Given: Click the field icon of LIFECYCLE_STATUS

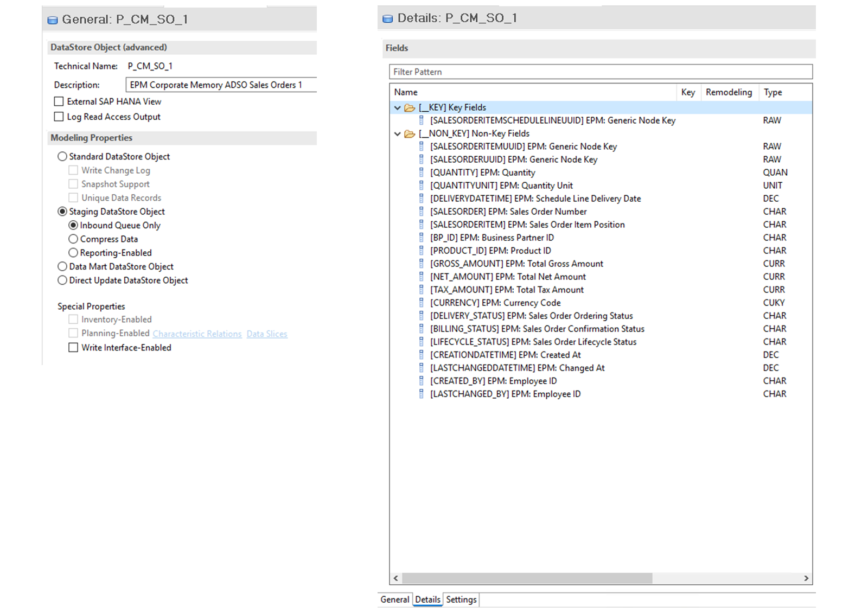Looking at the screenshot, I should (422, 342).
